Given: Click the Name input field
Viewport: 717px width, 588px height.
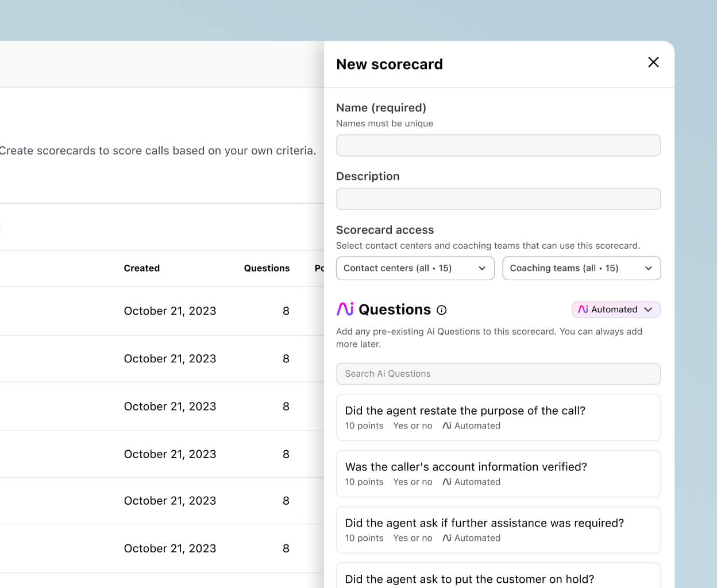Looking at the screenshot, I should 498,145.
